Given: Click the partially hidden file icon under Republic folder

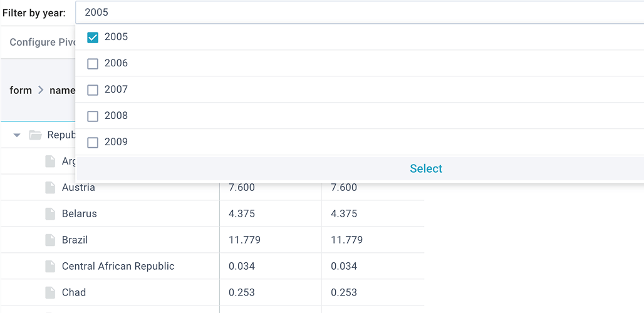Looking at the screenshot, I should point(50,162).
